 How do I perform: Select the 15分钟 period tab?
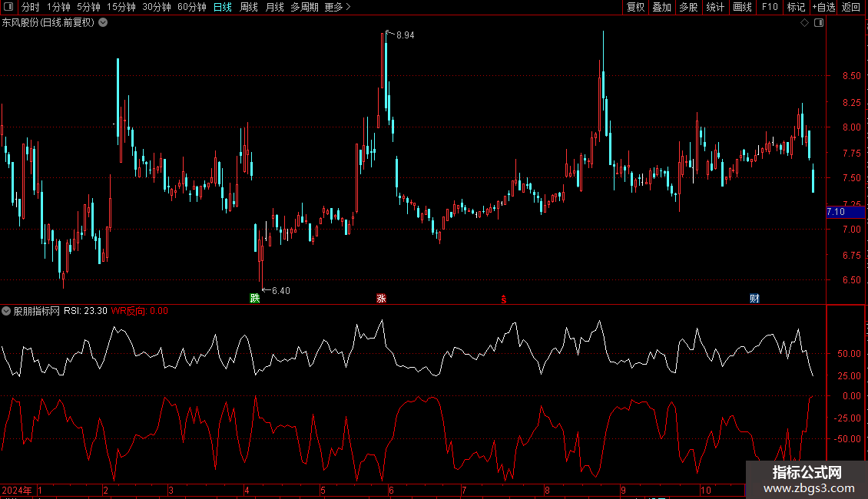click(x=121, y=7)
